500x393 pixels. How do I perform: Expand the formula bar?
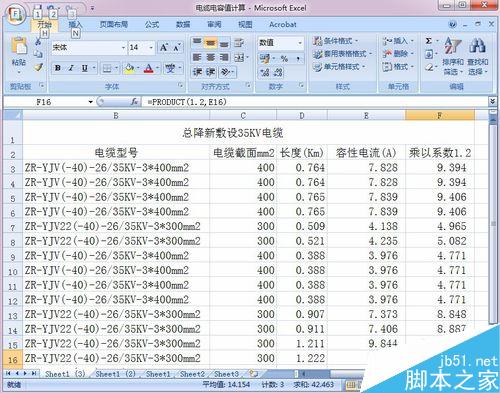coord(493,101)
